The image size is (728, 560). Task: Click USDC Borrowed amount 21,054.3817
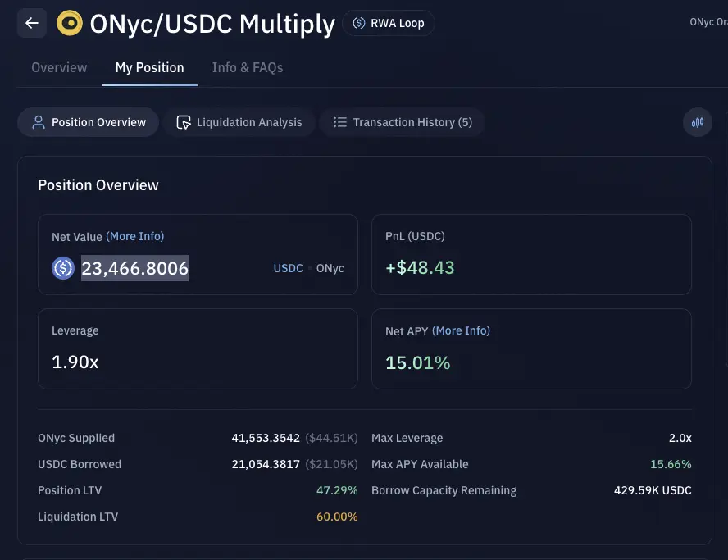(x=266, y=464)
